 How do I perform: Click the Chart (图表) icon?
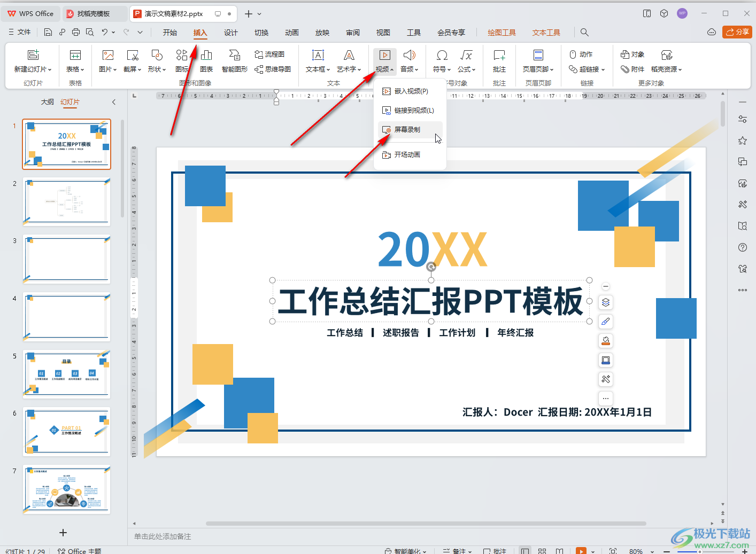coord(206,55)
